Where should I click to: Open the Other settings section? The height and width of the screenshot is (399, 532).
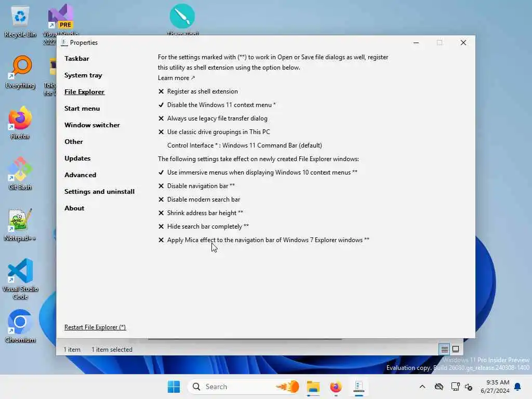click(x=74, y=141)
